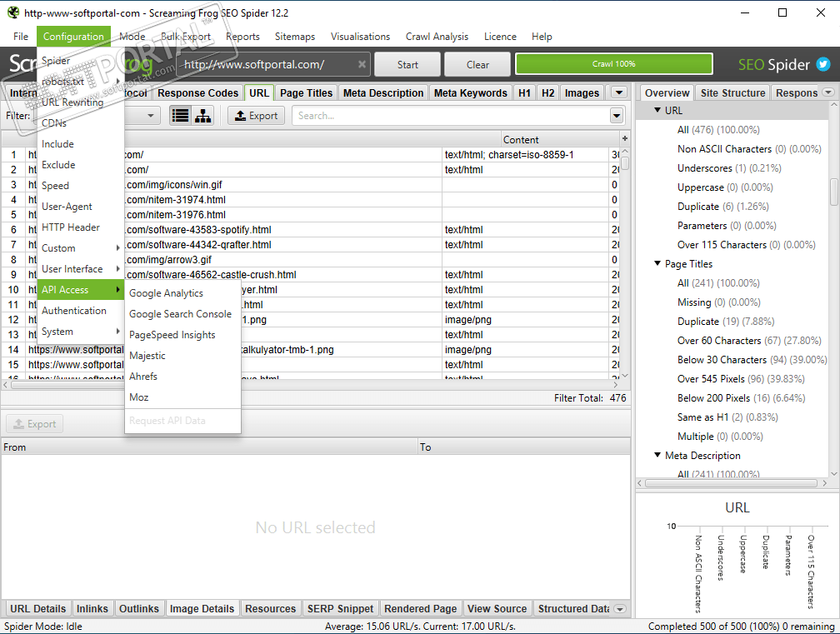Show more right-panel tabs dropdown
The width and height of the screenshot is (840, 634).
click(x=828, y=92)
